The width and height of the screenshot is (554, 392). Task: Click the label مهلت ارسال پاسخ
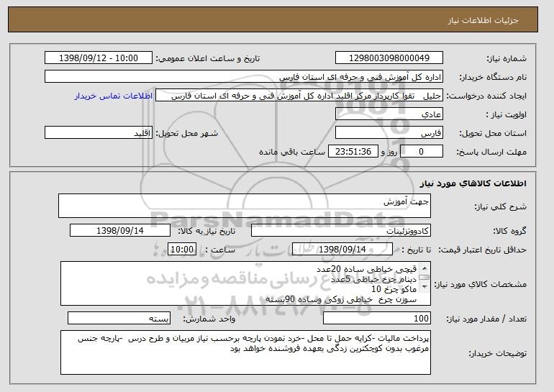point(491,152)
